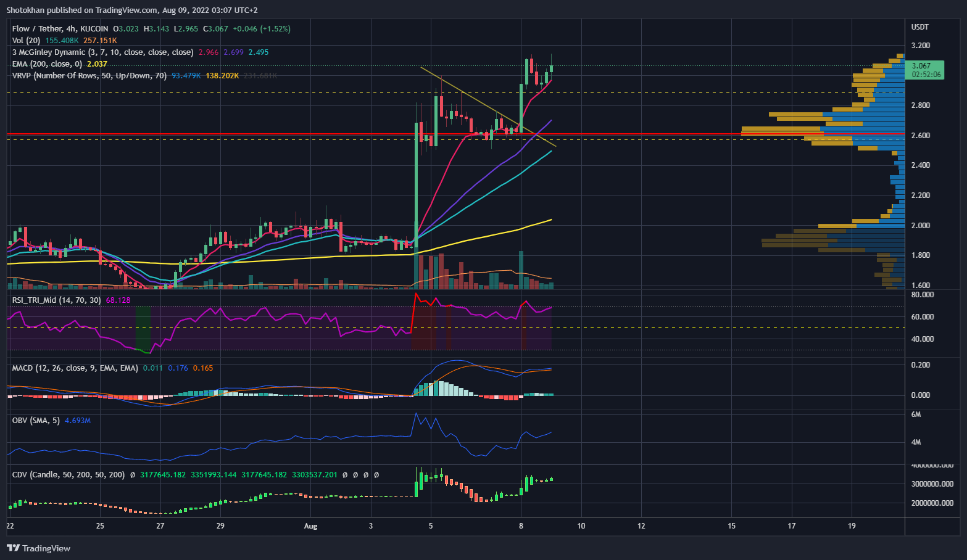Click the 15 date label on time axis
967x560 pixels.
pos(731,526)
